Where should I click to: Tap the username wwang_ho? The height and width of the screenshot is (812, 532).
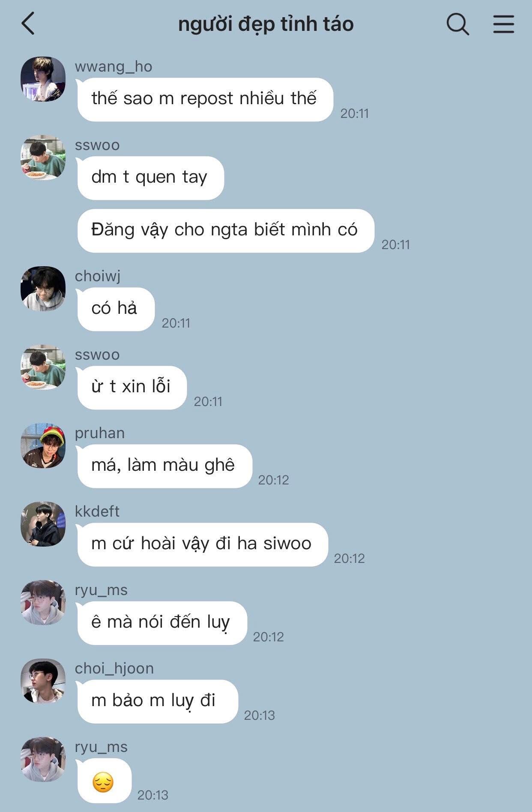point(114,66)
